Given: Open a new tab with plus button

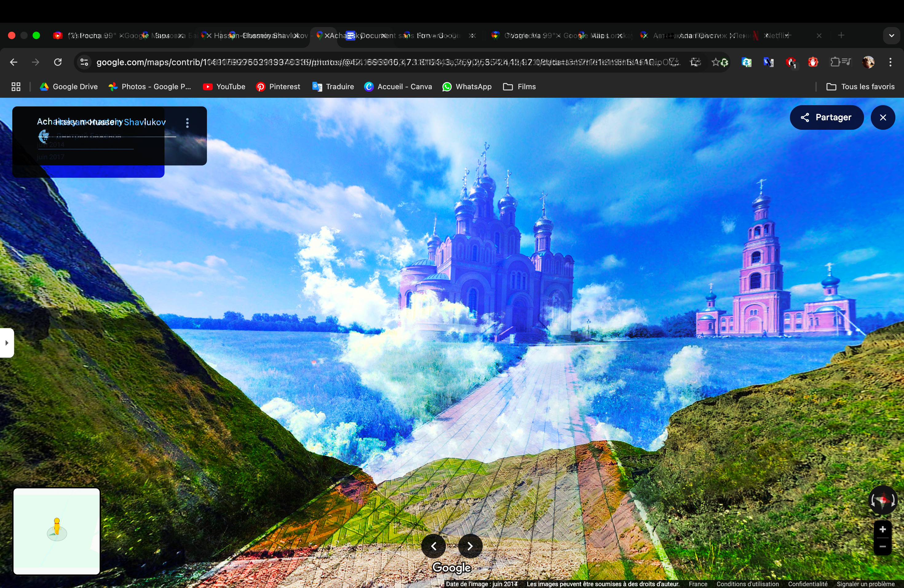Looking at the screenshot, I should coord(841,35).
